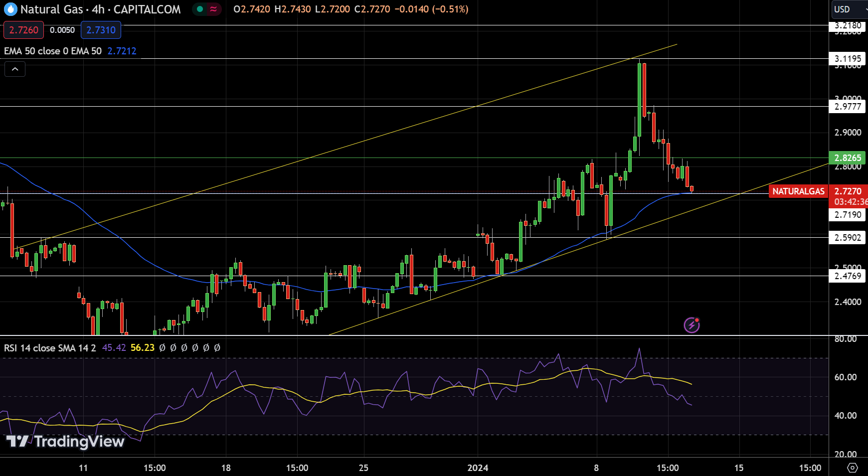868x476 pixels.
Task: Click the 0.0050 spread value
Action: [x=62, y=30]
